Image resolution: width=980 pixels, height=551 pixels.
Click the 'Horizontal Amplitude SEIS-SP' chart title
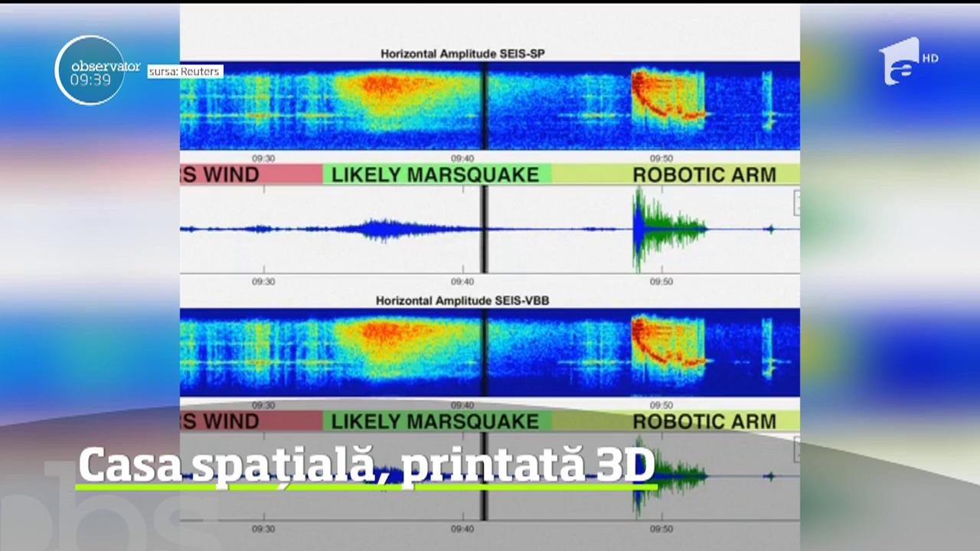(463, 54)
